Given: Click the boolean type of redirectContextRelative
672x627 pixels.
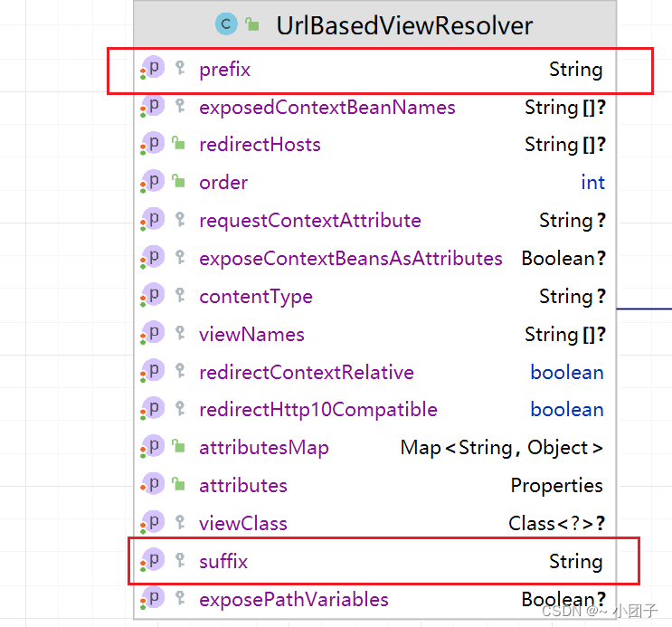Looking at the screenshot, I should 566,373.
